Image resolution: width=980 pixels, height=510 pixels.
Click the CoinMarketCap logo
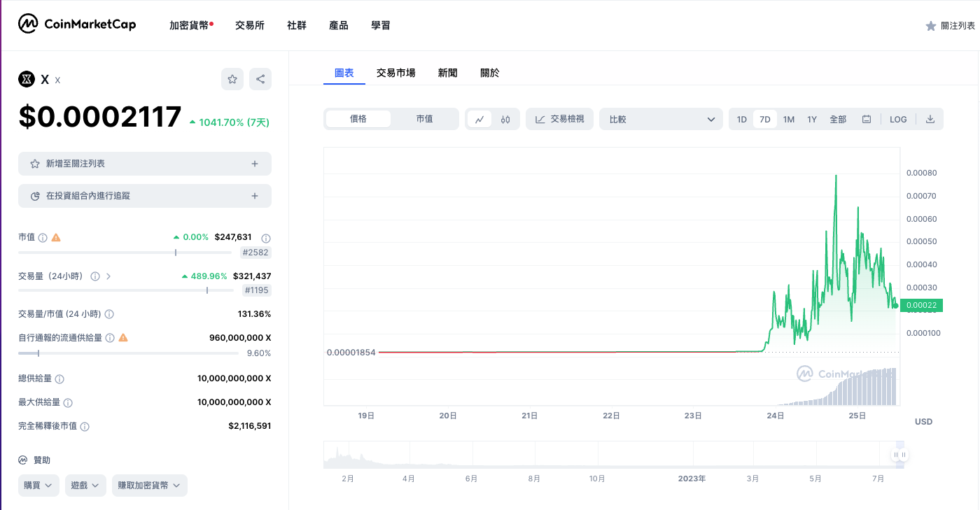pyautogui.click(x=77, y=24)
